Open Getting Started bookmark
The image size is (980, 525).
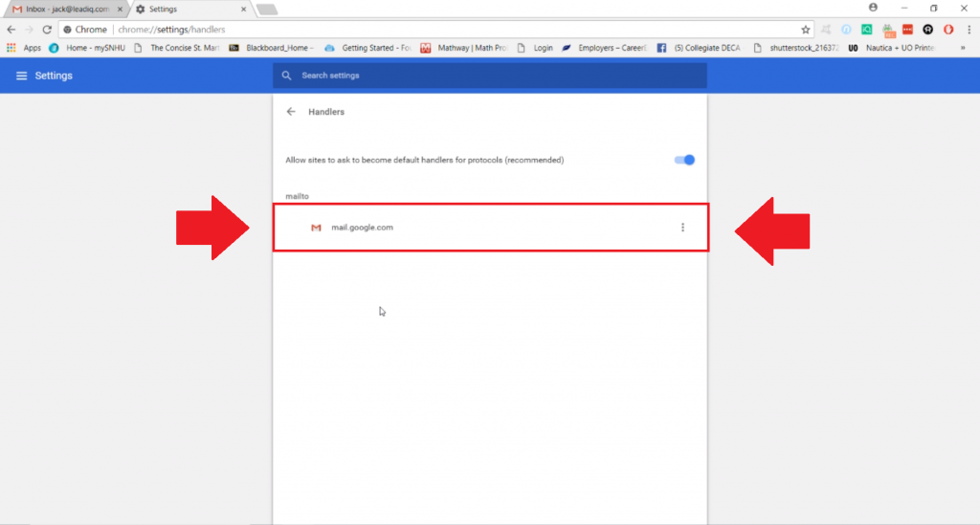[368, 48]
